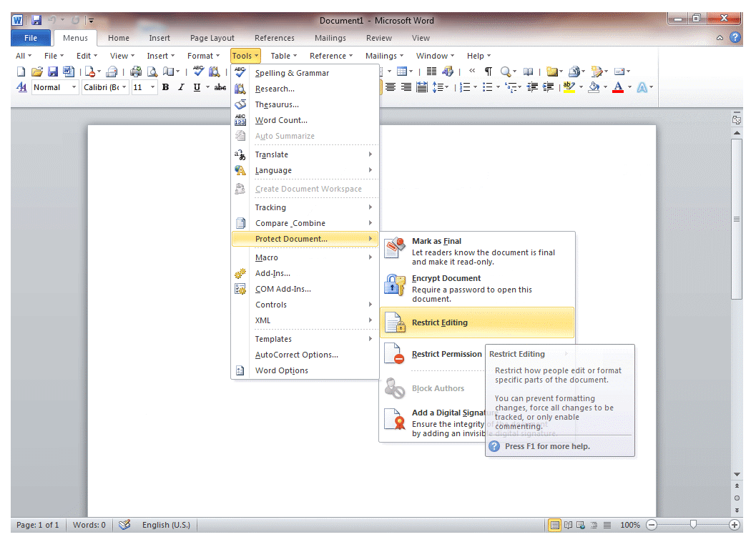756x547 pixels.
Task: Switch to the Page Layout tab
Action: click(x=212, y=38)
